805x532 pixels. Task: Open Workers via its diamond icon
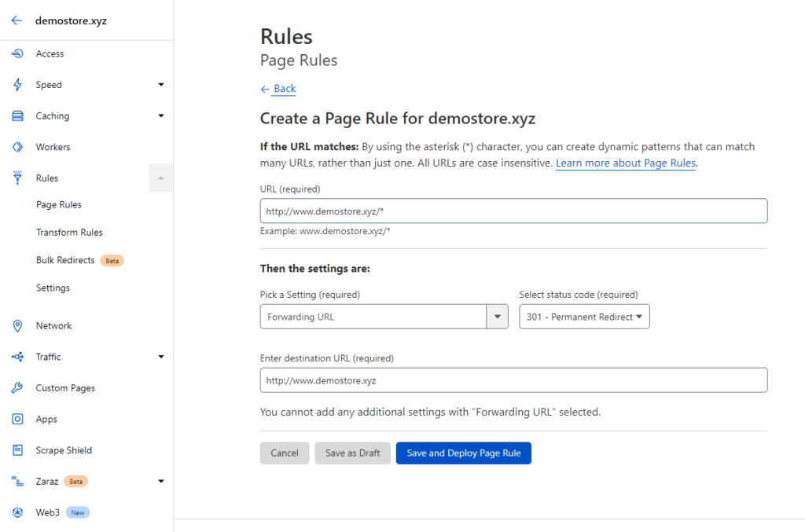[x=17, y=147]
